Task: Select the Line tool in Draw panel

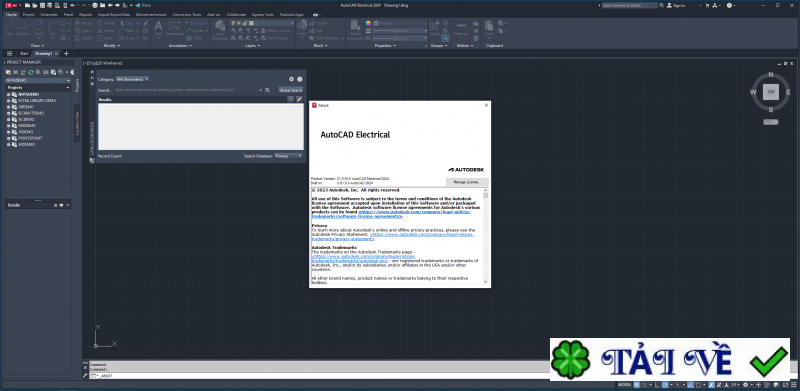Action: click(x=9, y=28)
